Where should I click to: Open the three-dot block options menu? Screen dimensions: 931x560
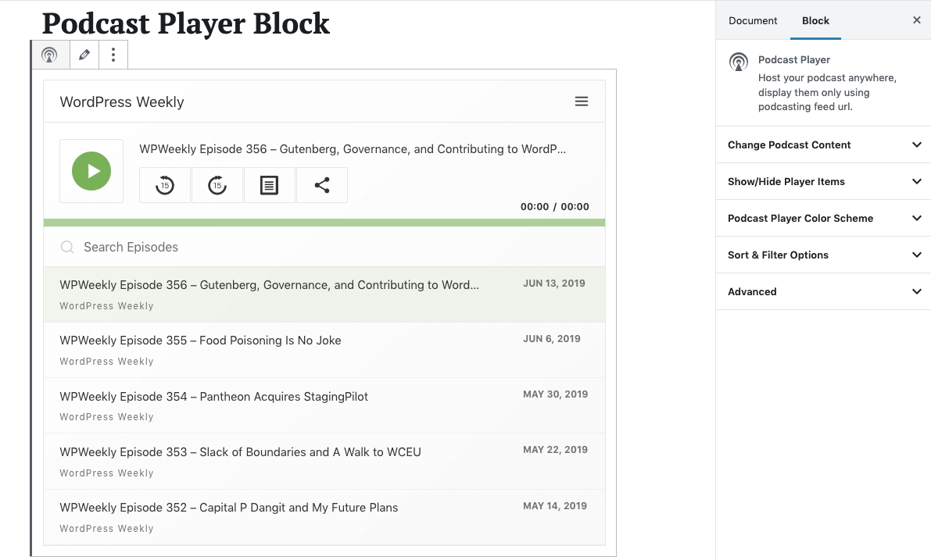[x=113, y=55]
